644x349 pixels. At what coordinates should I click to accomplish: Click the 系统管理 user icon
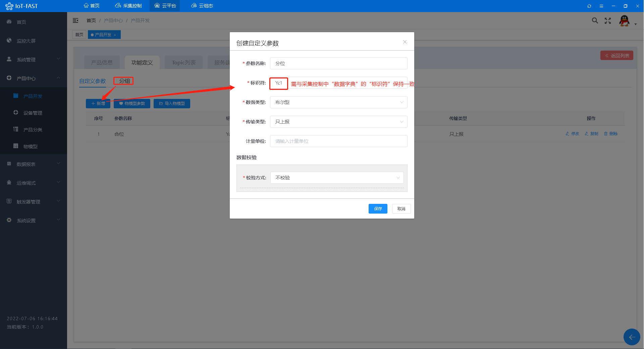pos(9,59)
